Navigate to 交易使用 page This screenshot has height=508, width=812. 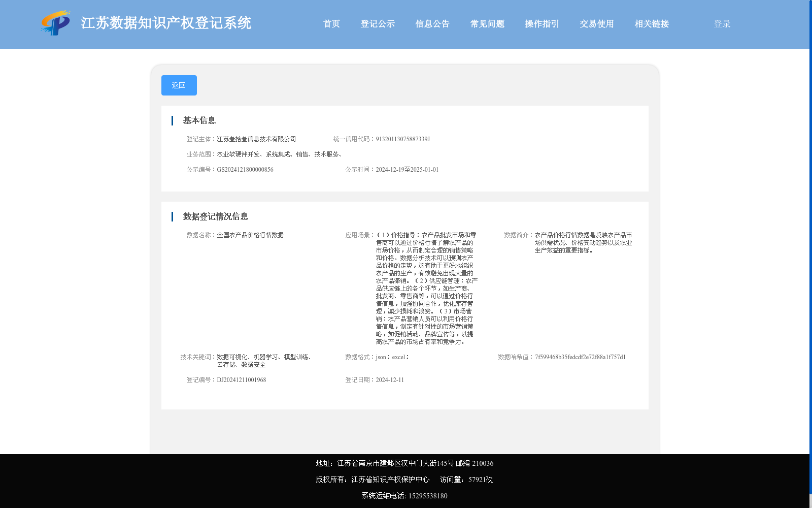pos(597,24)
